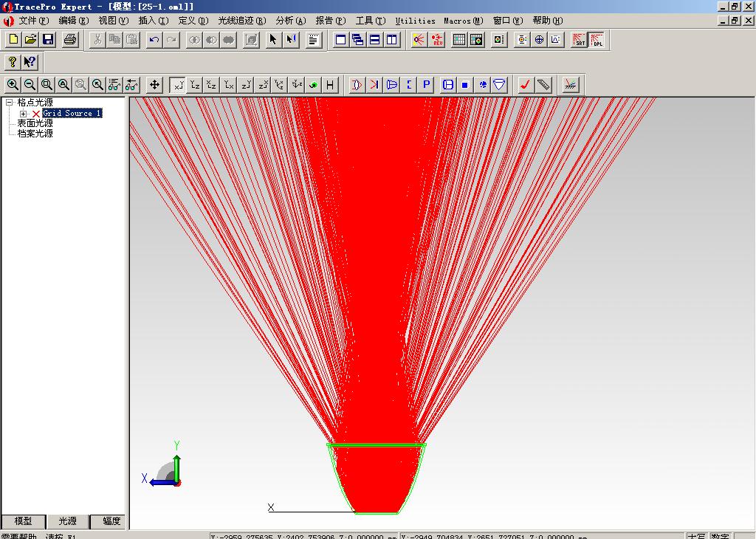Open the 分析(A) menu

[x=290, y=21]
